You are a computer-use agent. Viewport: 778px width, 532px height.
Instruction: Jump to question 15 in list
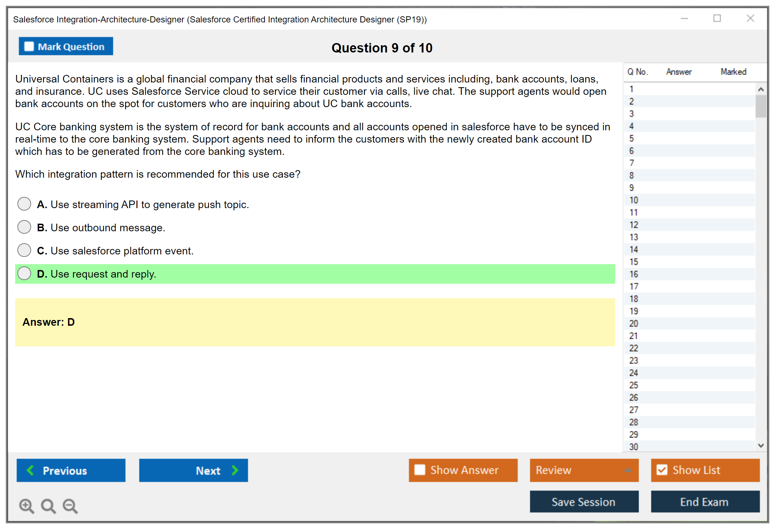click(634, 262)
